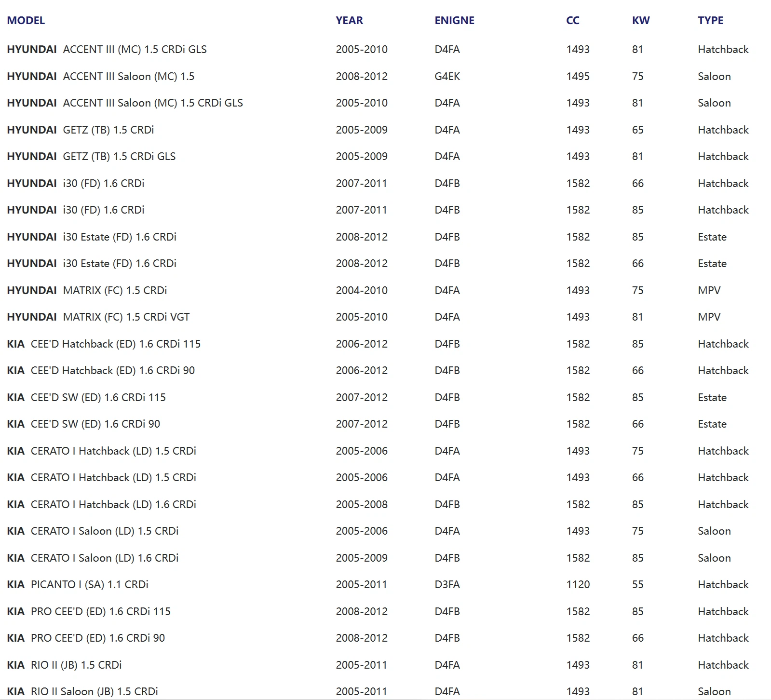Select the KW column header
The width and height of the screenshot is (771, 700).
pos(641,20)
